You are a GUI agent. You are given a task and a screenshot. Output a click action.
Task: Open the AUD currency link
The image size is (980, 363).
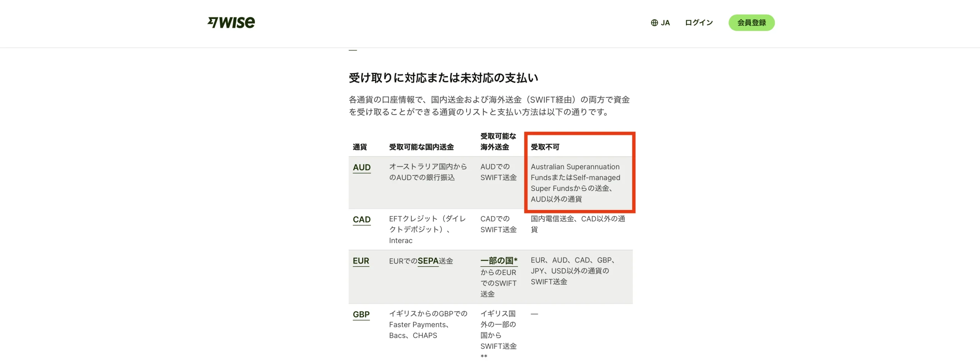361,168
